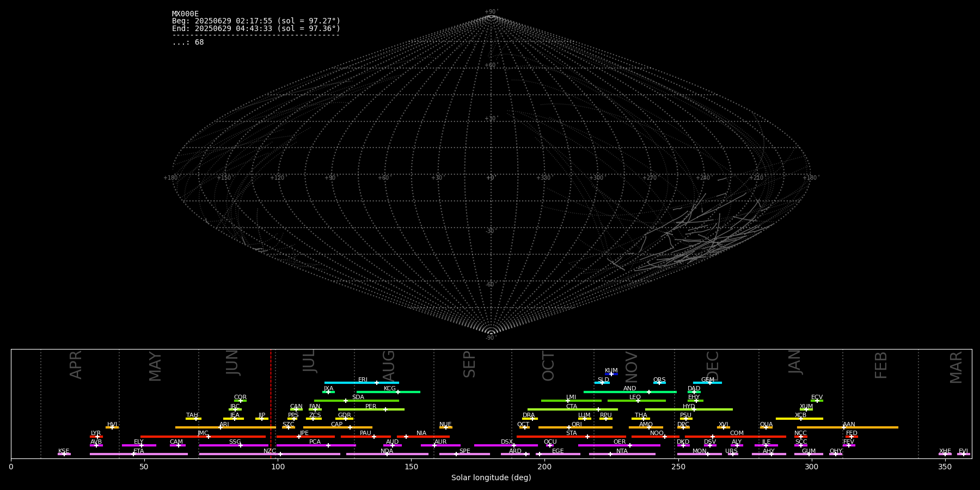This screenshot has height=490, width=980.
Task: Click the 150 tick on solar longitude axis
Action: coord(411,467)
